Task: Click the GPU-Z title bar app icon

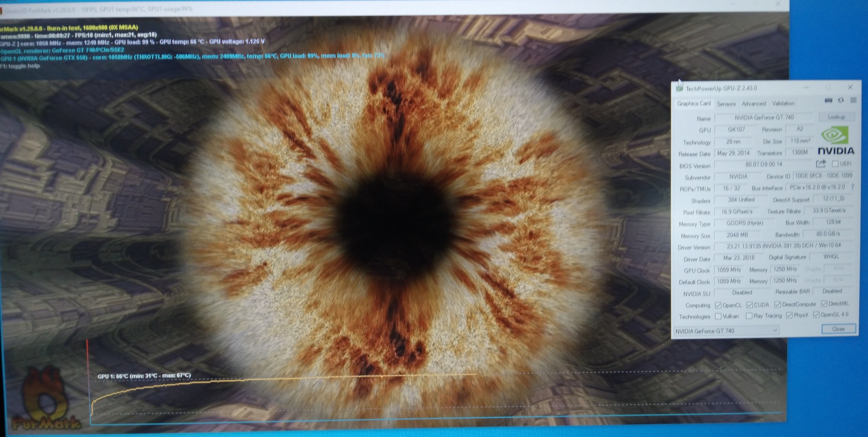Action: pyautogui.click(x=679, y=89)
